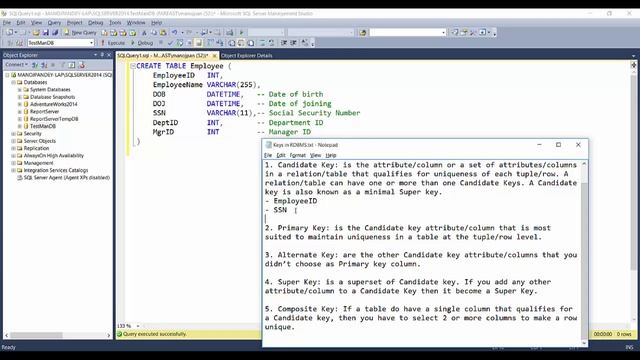Open the Notepad Edit menu

click(x=281, y=155)
